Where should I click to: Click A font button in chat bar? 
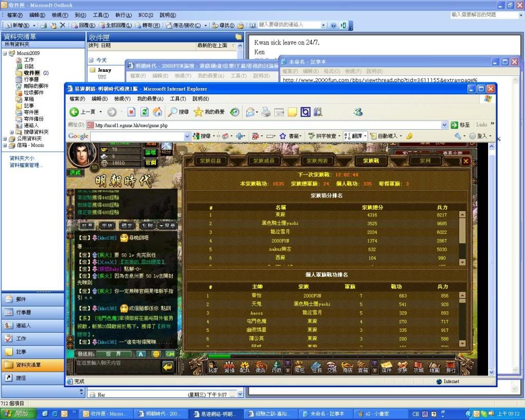(x=141, y=354)
